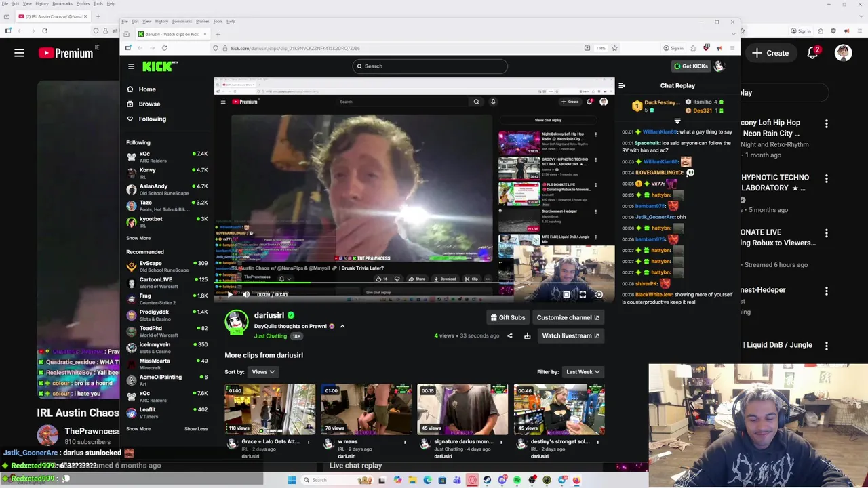Open options menu for Grace + Lalo clip
The image size is (868, 488).
[309, 442]
